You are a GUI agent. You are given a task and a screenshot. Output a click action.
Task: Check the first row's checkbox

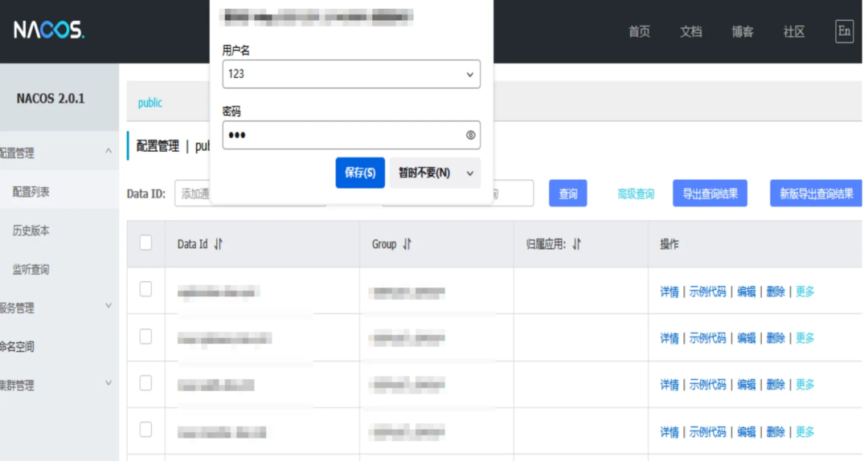pyautogui.click(x=145, y=290)
